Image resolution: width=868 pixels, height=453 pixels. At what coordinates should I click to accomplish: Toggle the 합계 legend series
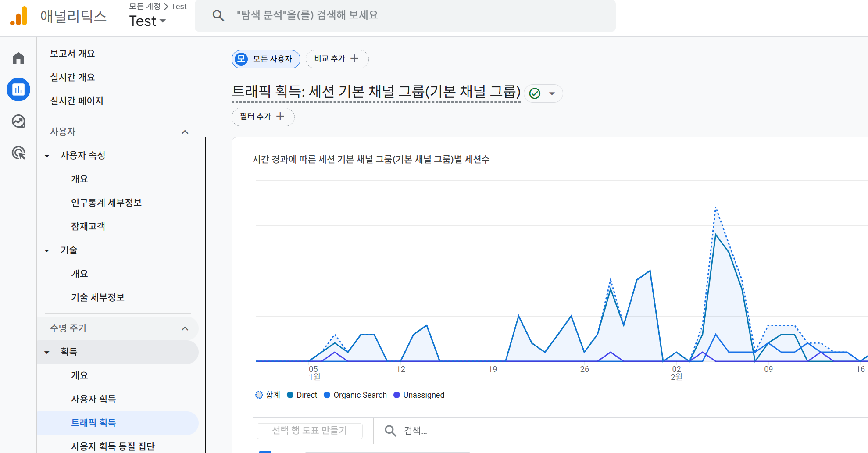[268, 395]
